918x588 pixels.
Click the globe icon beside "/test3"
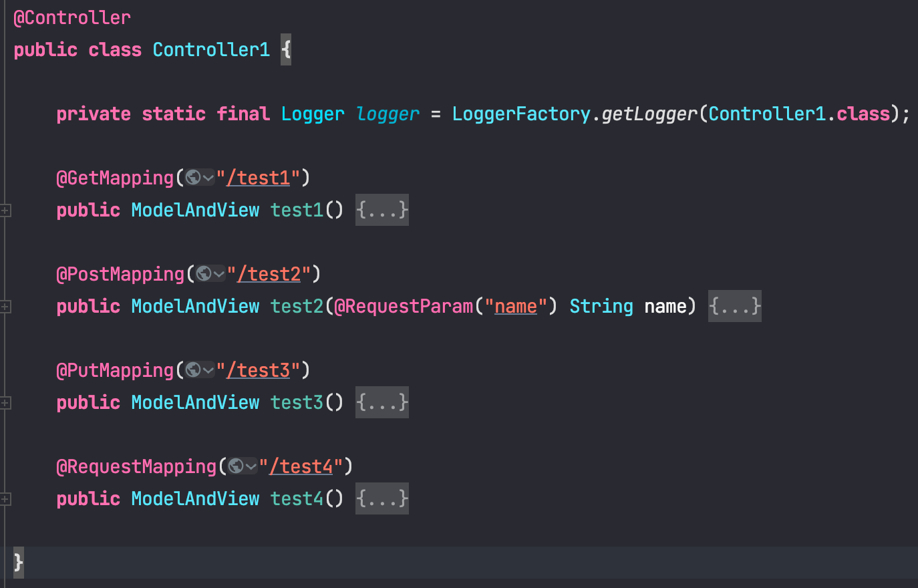point(193,370)
